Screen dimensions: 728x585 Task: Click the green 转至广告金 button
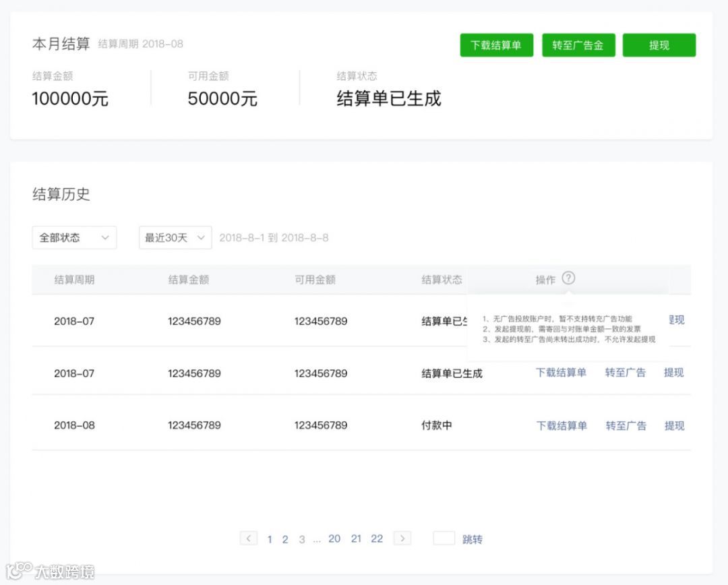578,45
